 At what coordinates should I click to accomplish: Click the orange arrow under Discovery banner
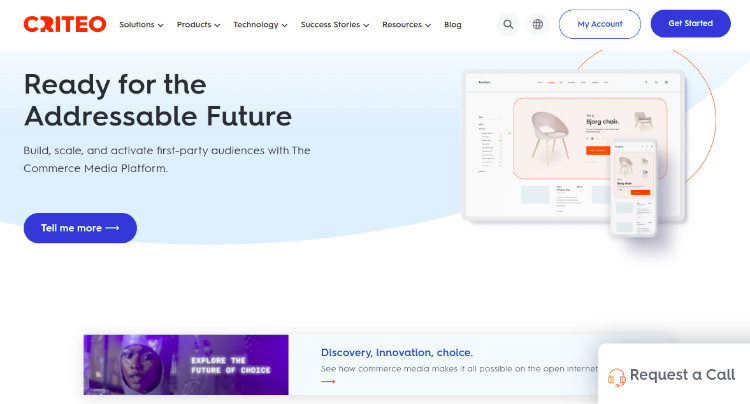pyautogui.click(x=328, y=382)
